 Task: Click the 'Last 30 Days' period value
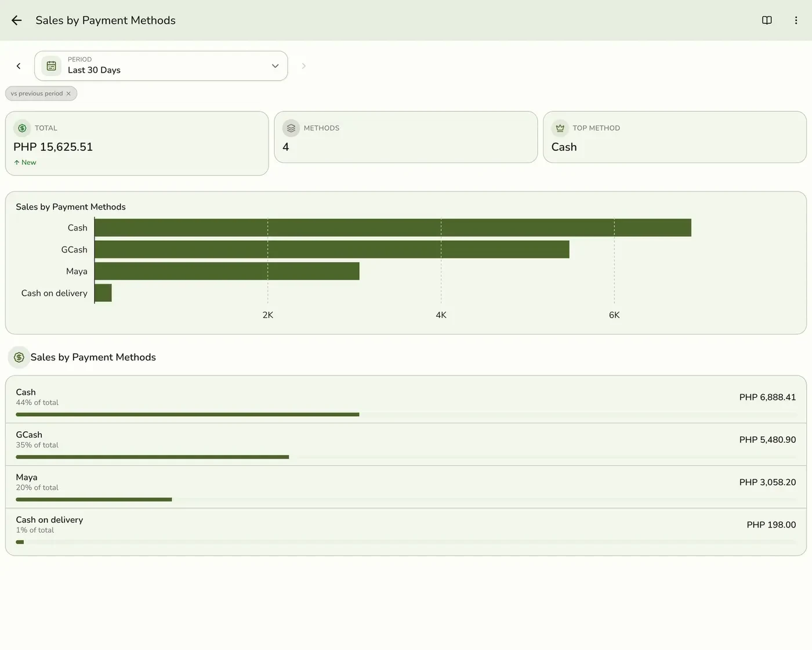click(x=94, y=70)
